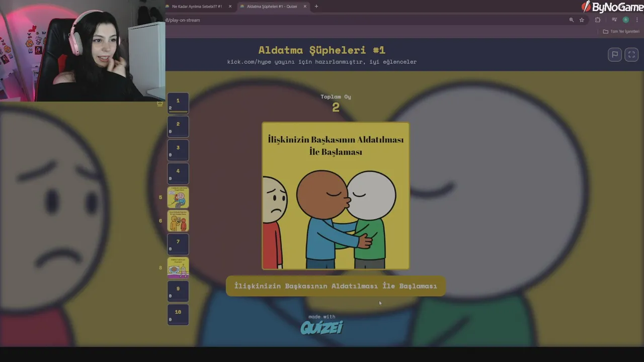Click the Aldatma Şüpheleri #1 title
This screenshot has height=362, width=644.
click(322, 50)
